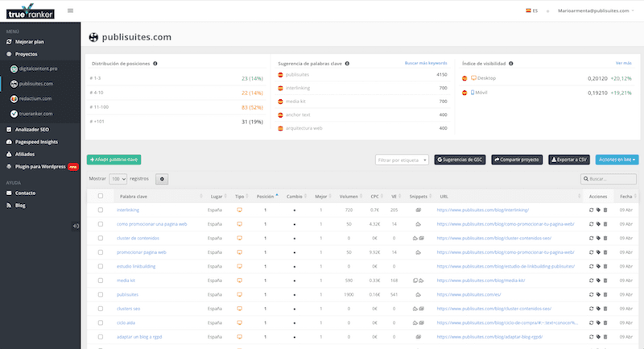The width and height of the screenshot is (644, 349).
Task: Click Móvil phone icon in visibility index
Action: click(x=473, y=93)
